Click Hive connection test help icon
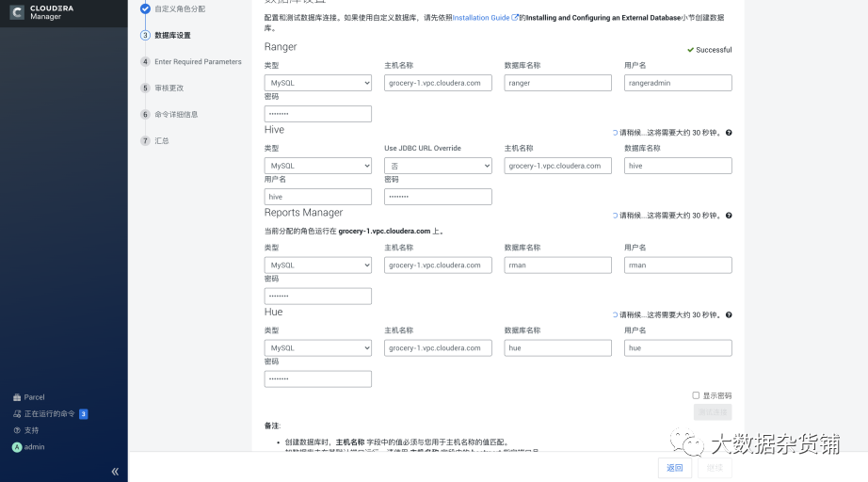The height and width of the screenshot is (482, 868). tap(729, 133)
